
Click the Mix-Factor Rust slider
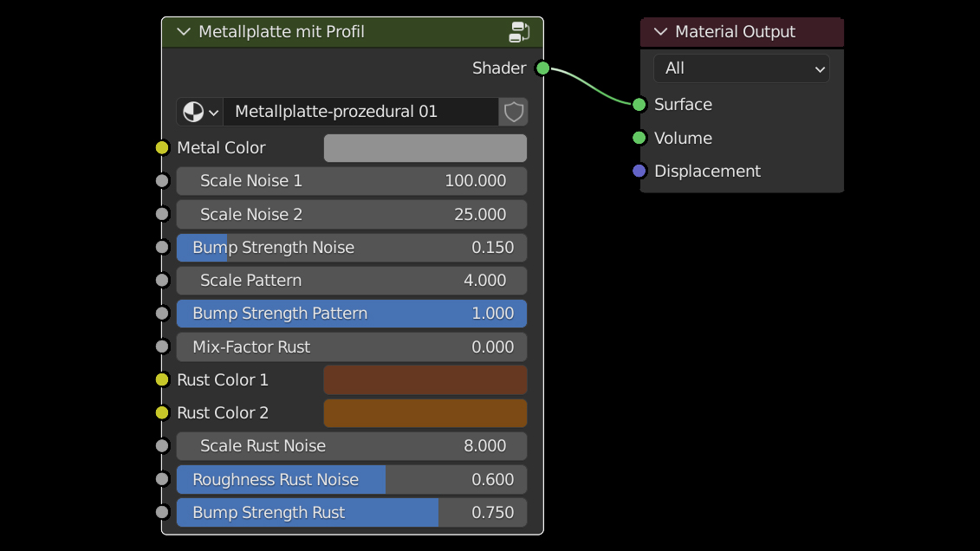tap(351, 347)
